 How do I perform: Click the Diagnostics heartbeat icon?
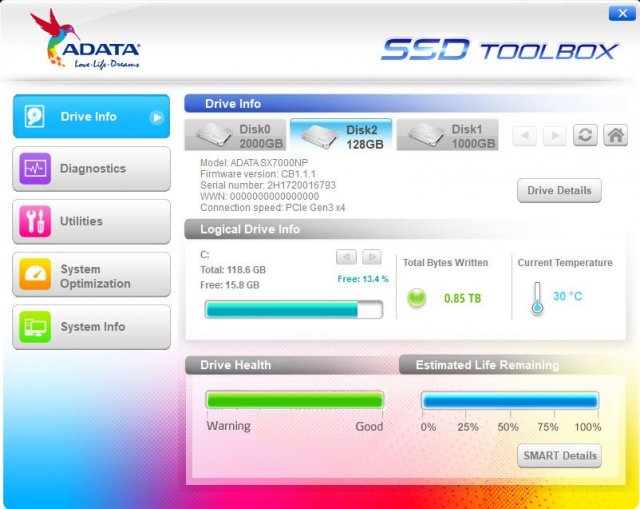point(35,169)
